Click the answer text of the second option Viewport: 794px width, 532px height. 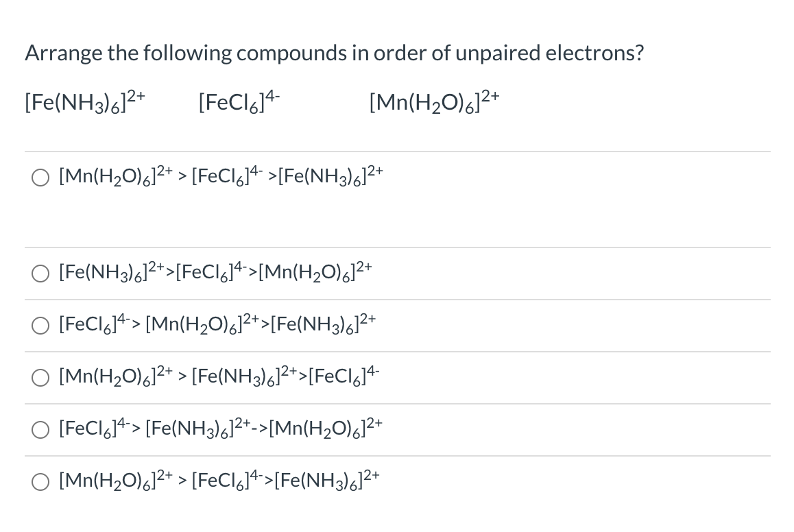point(215,272)
